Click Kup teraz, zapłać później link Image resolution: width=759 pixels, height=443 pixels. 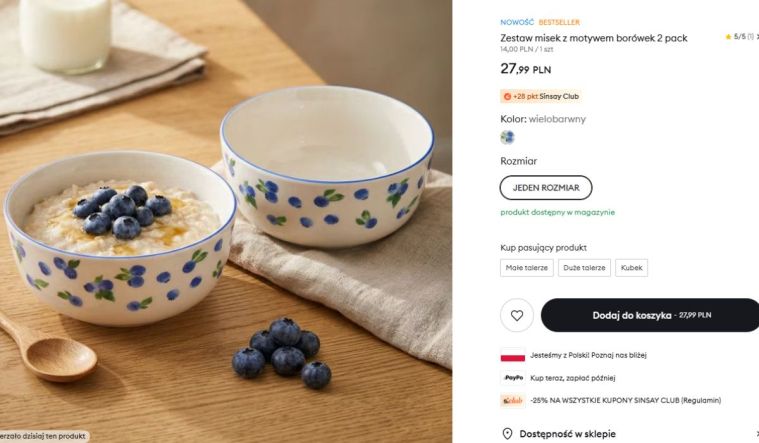573,378
